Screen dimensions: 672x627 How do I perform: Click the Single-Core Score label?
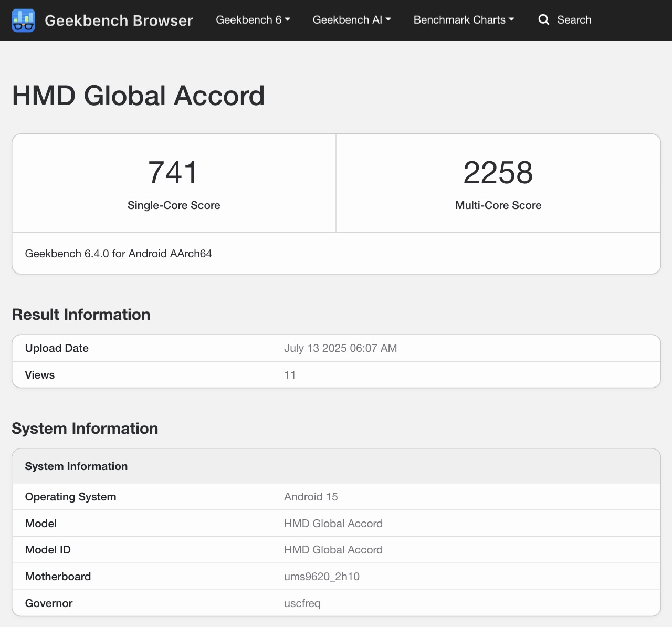click(174, 205)
